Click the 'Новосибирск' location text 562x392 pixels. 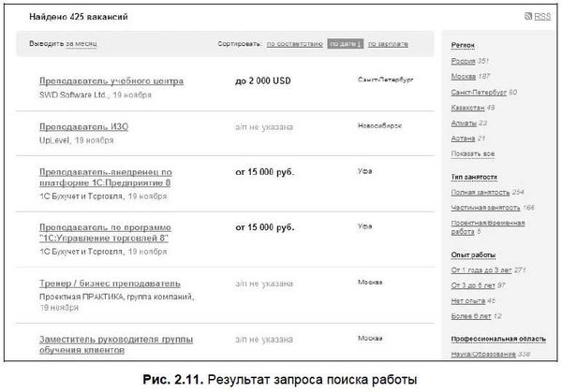[379, 125]
